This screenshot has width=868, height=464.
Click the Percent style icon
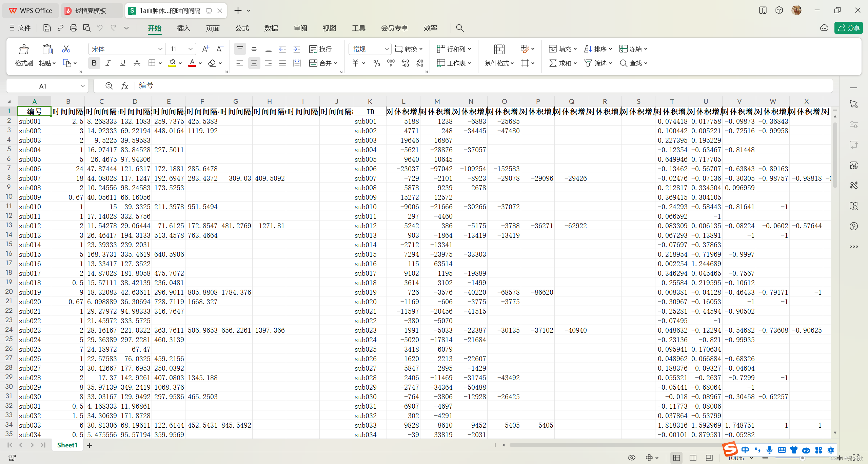coord(376,63)
